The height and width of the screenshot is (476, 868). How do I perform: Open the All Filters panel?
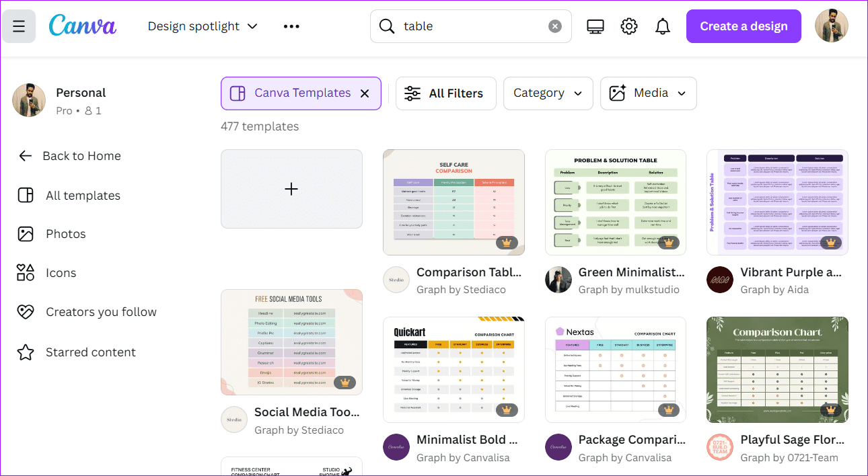click(x=445, y=93)
